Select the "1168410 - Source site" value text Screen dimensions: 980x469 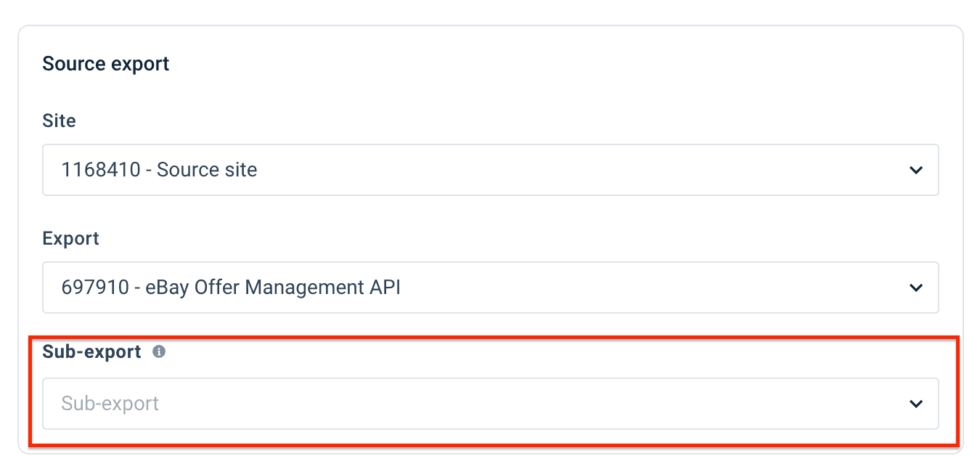159,170
